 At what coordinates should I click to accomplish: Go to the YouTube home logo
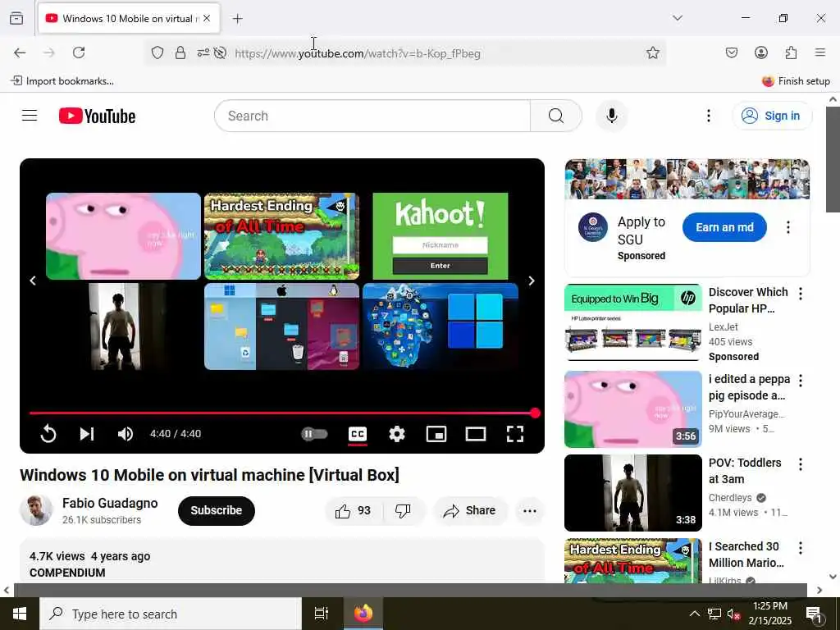pos(97,116)
